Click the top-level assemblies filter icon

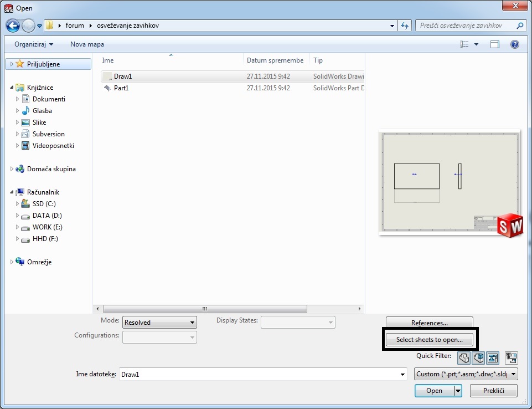pos(512,357)
